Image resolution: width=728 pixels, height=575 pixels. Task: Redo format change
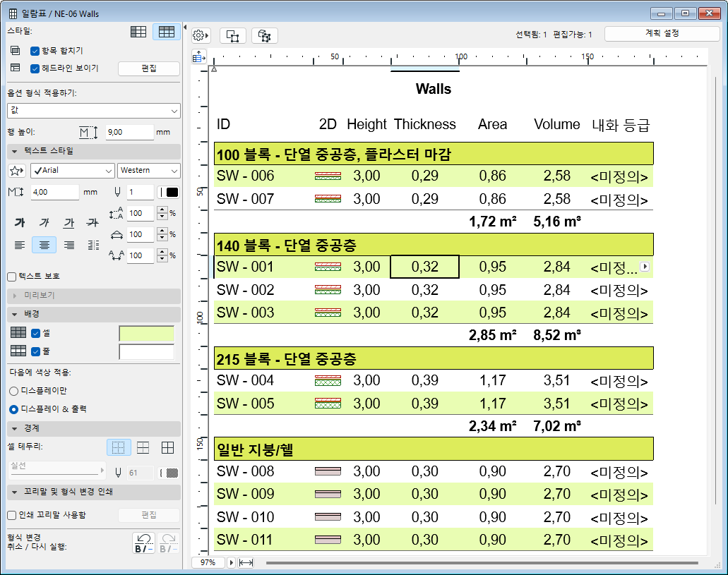click(169, 543)
